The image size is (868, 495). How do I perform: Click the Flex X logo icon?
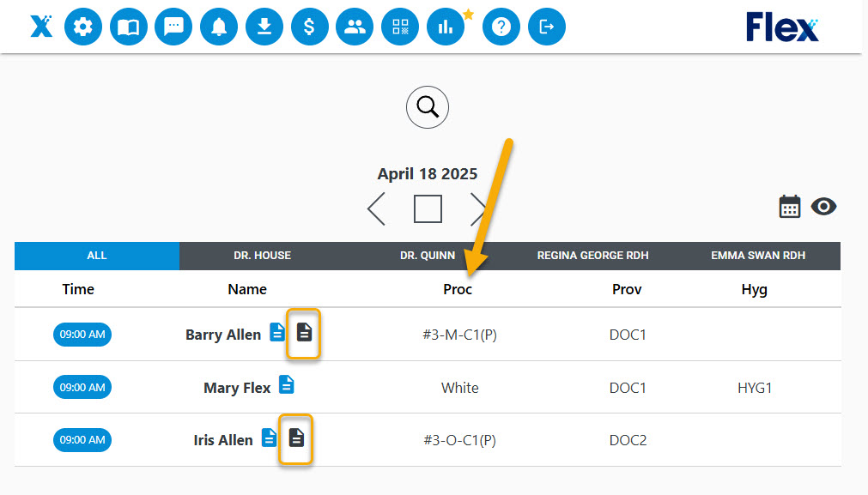tap(41, 26)
